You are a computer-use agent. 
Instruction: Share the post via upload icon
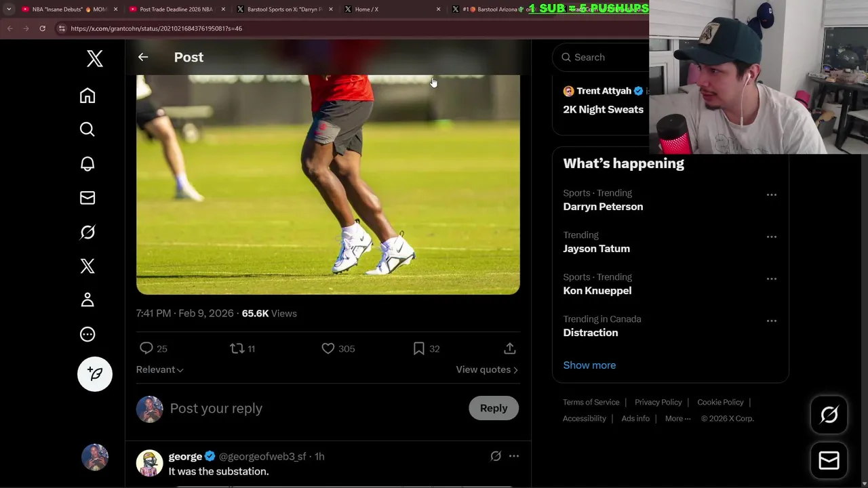click(x=510, y=348)
